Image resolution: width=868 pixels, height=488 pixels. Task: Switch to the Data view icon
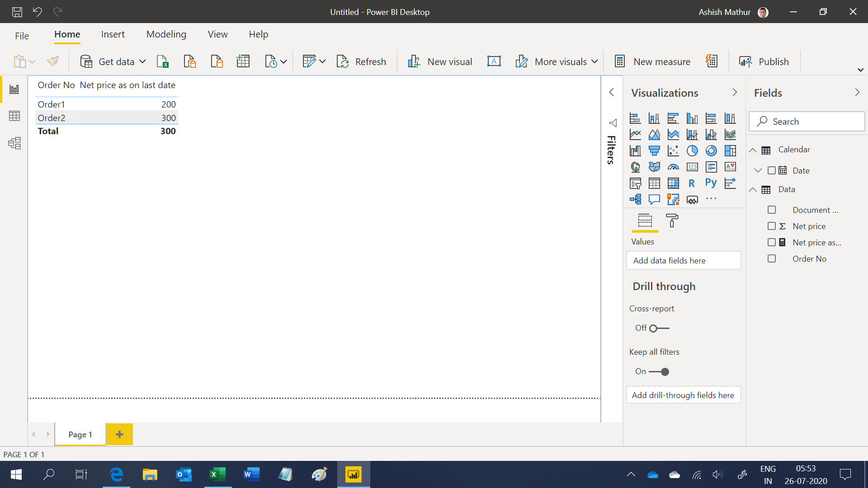(14, 116)
